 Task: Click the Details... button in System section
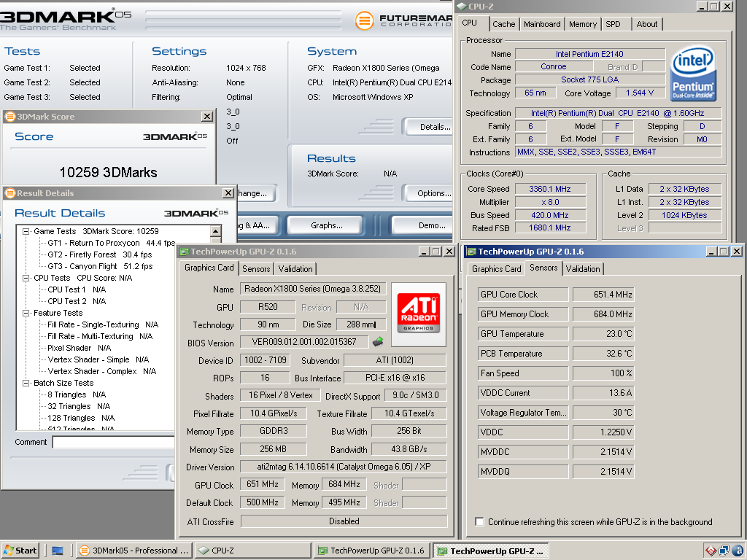coord(427,127)
